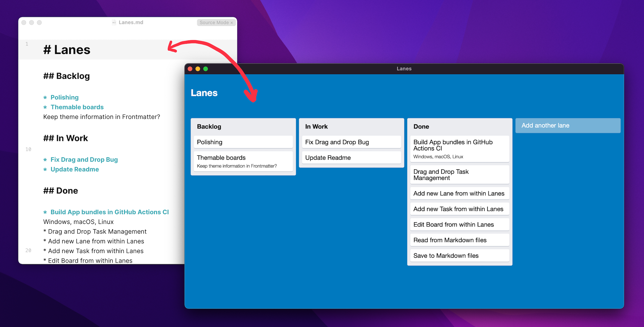Click the Lanes.md title in editor window
Image resolution: width=644 pixels, height=327 pixels.
[x=131, y=22]
